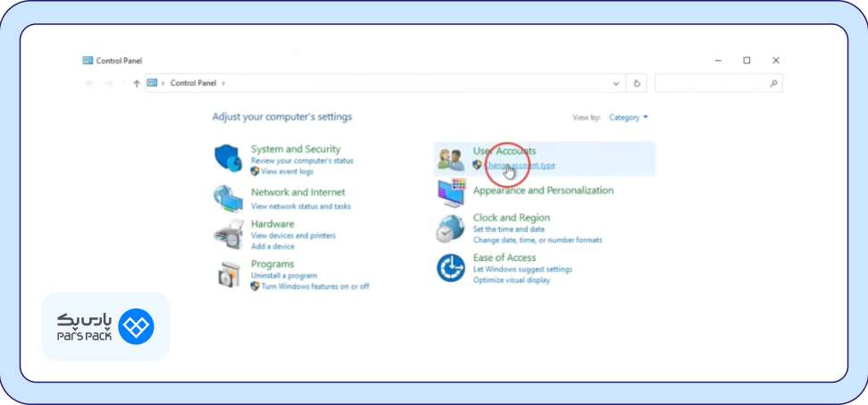
Task: Select View devices and printers link
Action: [x=293, y=235]
